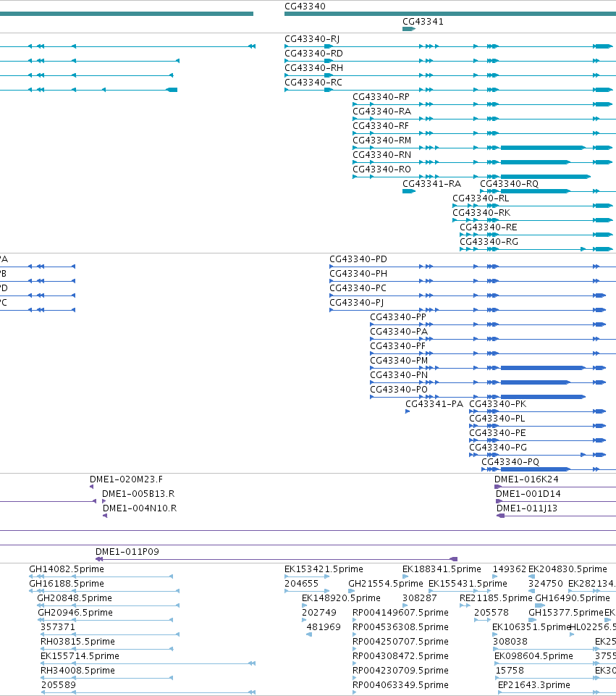Click the CG43340-RC transcript label

[x=313, y=82]
